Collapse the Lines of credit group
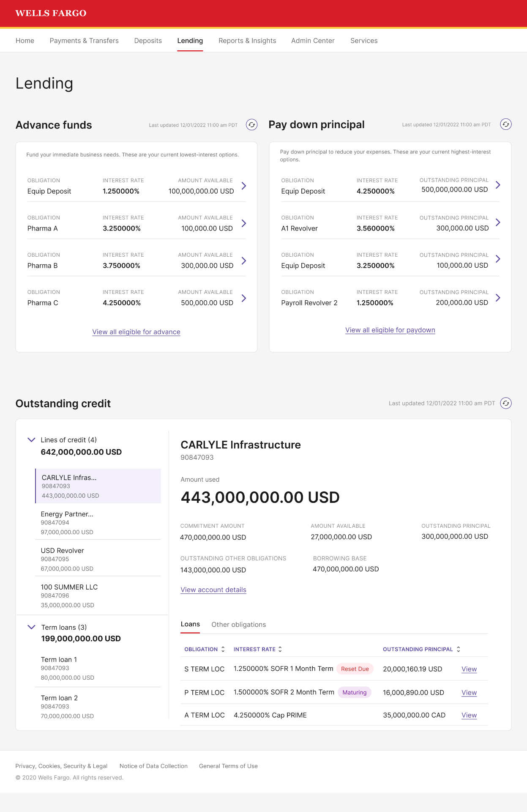Screen dimensions: 527x812 tap(31, 440)
